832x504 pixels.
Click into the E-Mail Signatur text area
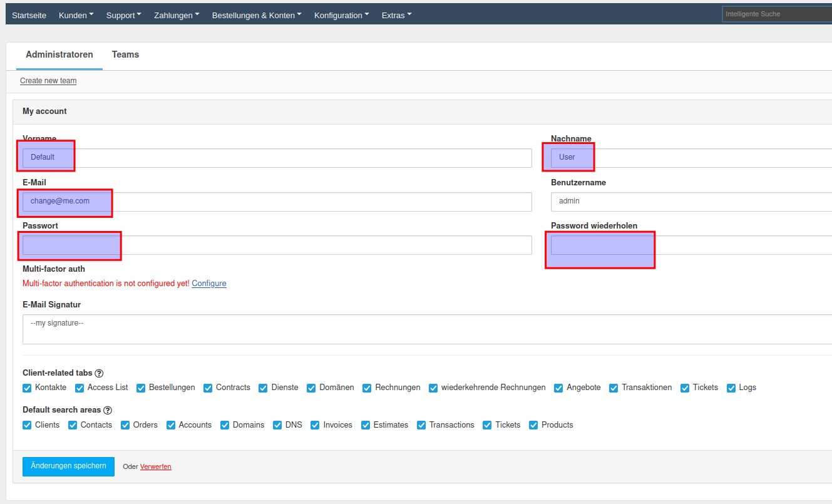click(426, 329)
